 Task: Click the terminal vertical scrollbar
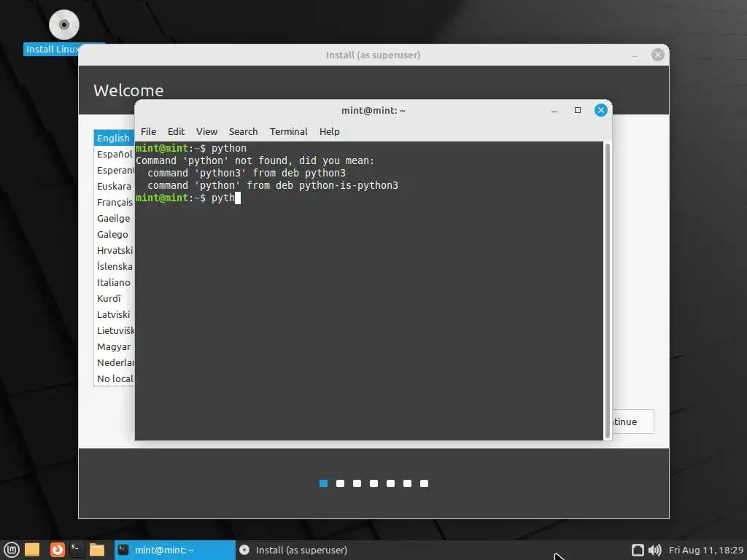pos(608,290)
